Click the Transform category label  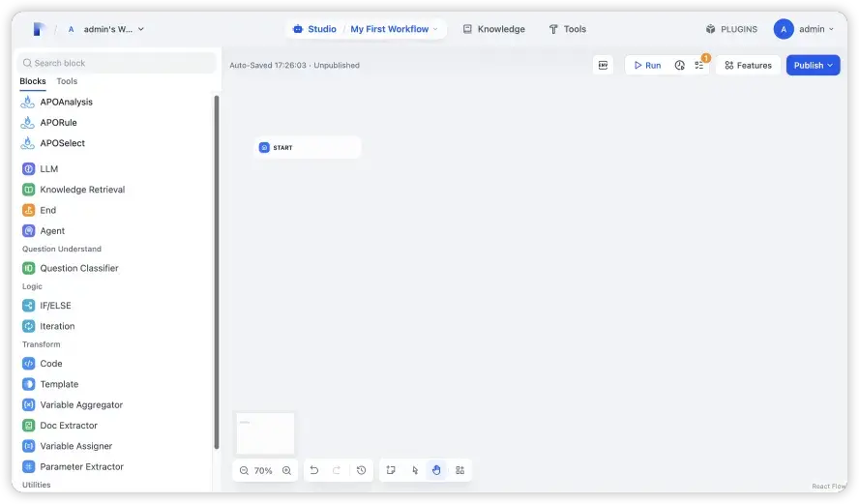41,344
